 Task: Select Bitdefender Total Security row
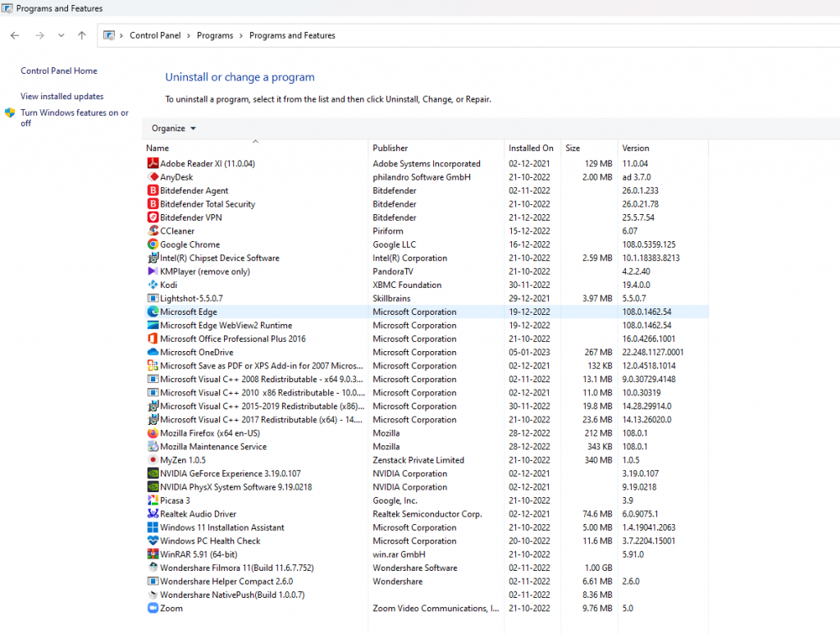tap(427, 204)
